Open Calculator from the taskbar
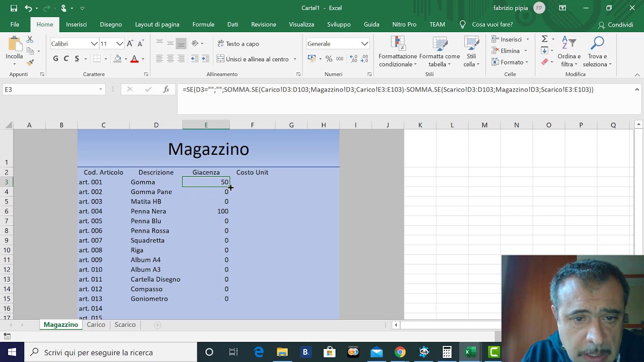 [447, 352]
